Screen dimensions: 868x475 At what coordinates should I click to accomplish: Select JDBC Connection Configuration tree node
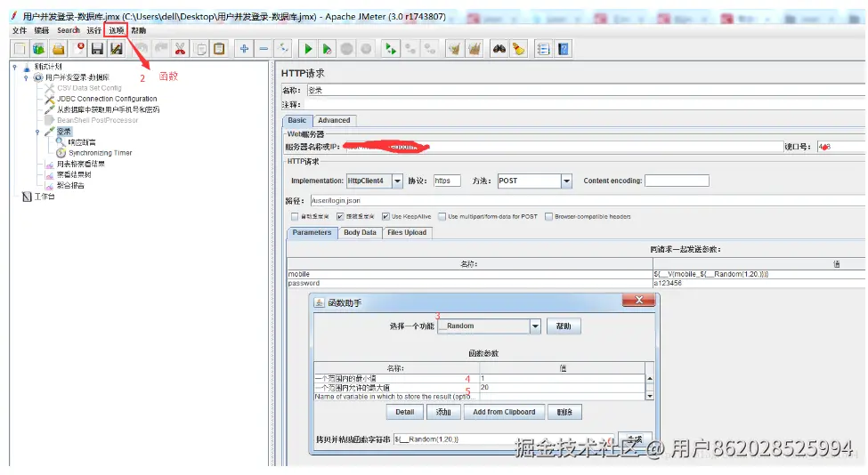click(x=107, y=99)
